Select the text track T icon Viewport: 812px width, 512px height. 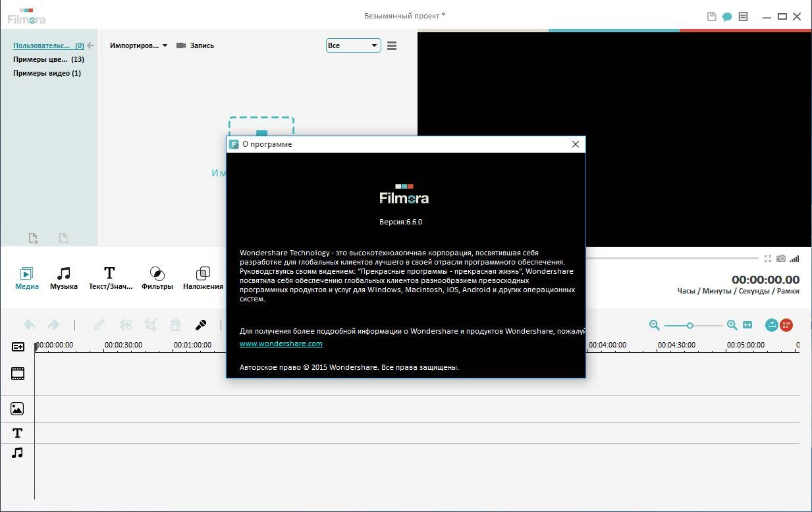pos(18,433)
